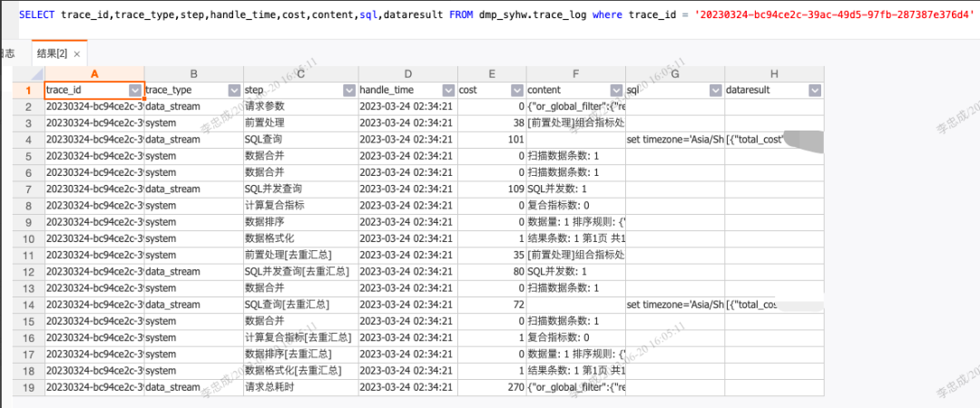The height and width of the screenshot is (408, 980).
Task: Select row number 10 header
Action: click(29, 238)
